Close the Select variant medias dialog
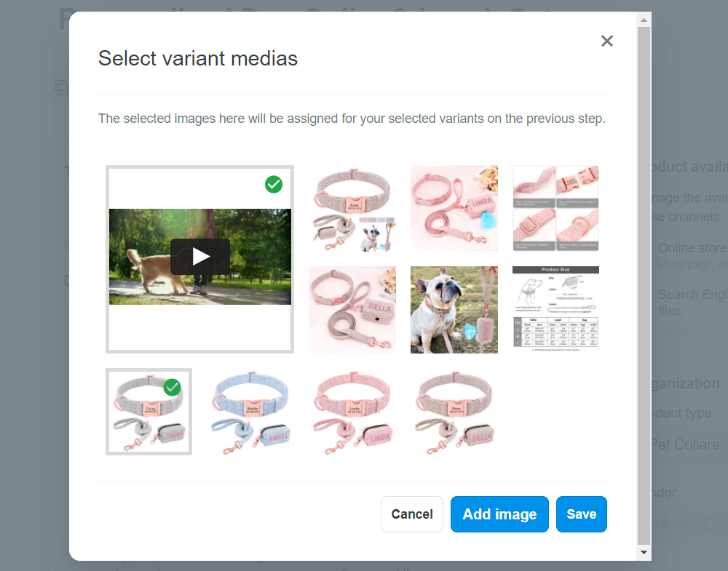 tap(607, 41)
